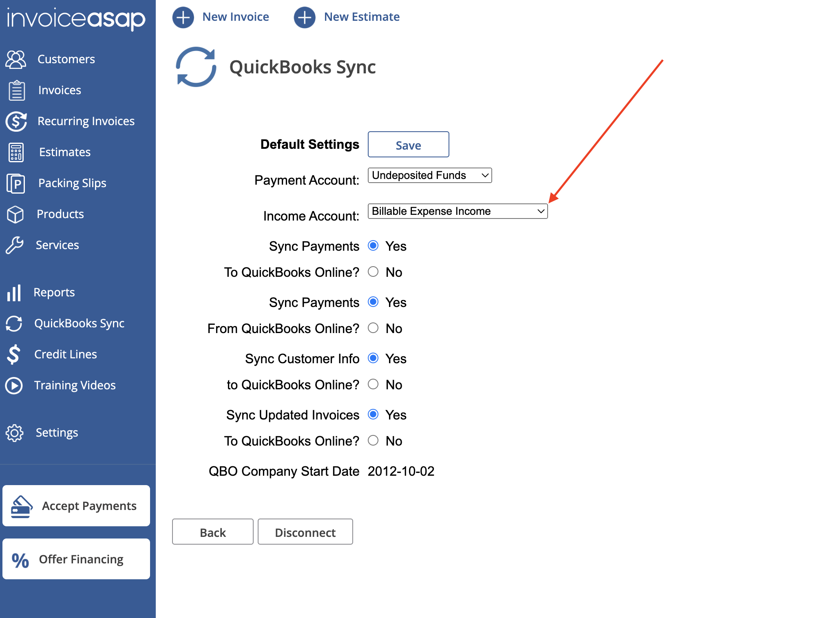This screenshot has width=840, height=618.
Task: Open Settings from the sidebar
Action: [57, 433]
